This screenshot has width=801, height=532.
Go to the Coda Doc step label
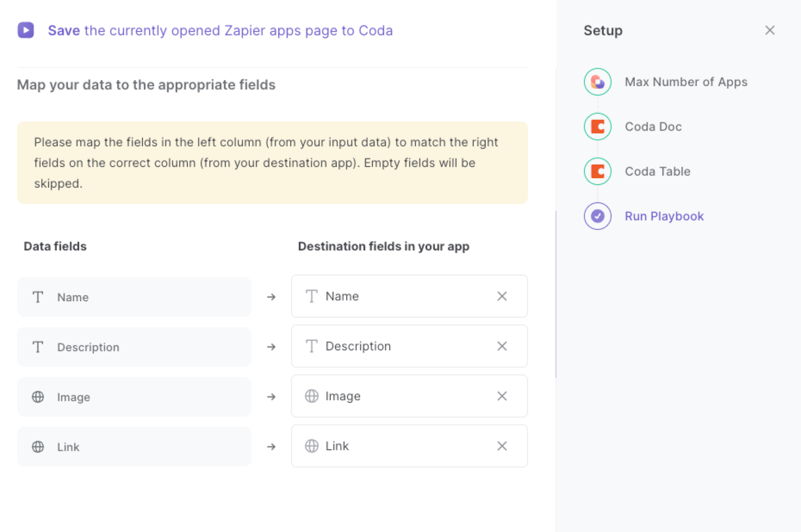(653, 127)
